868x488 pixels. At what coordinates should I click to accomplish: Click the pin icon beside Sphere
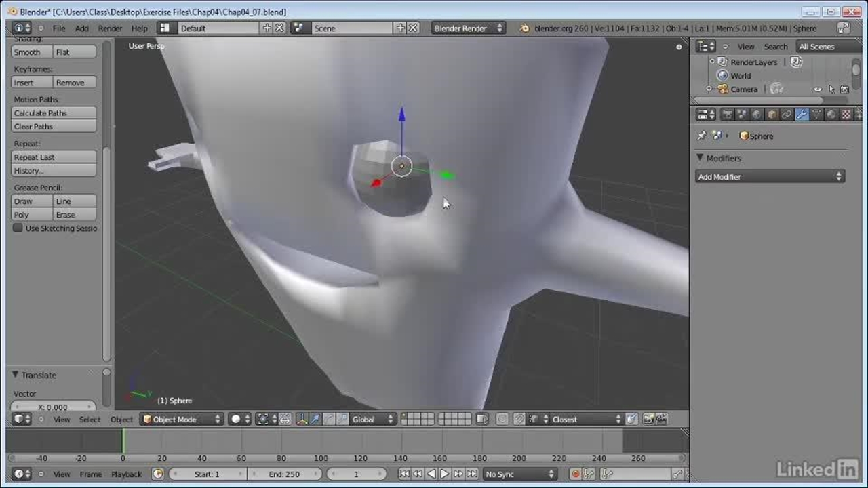tap(702, 136)
